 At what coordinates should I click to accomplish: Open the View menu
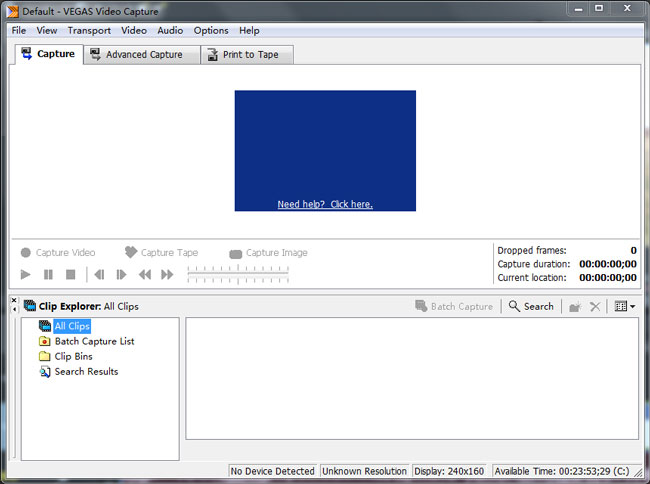pyautogui.click(x=46, y=30)
